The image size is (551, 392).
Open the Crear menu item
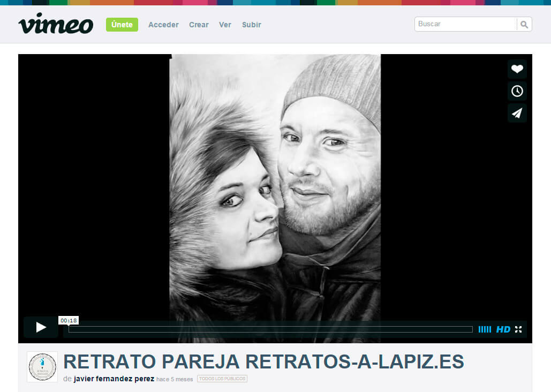point(199,25)
